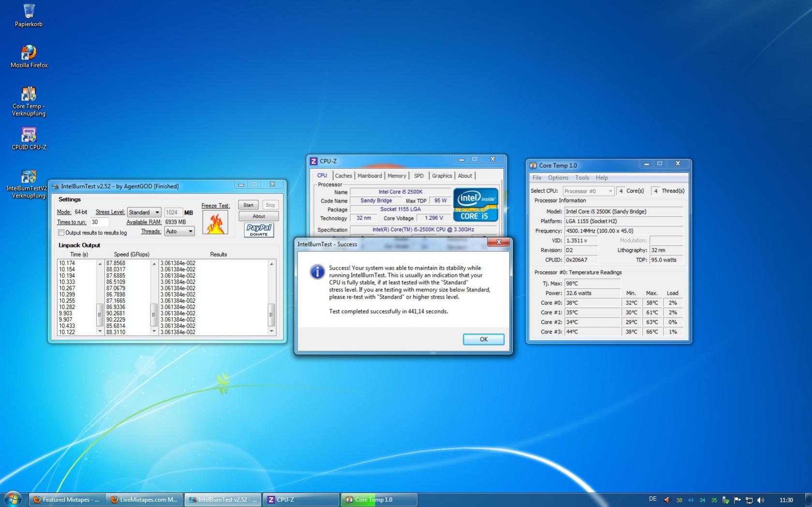
Task: Click the Times to run input field
Action: [x=99, y=222]
